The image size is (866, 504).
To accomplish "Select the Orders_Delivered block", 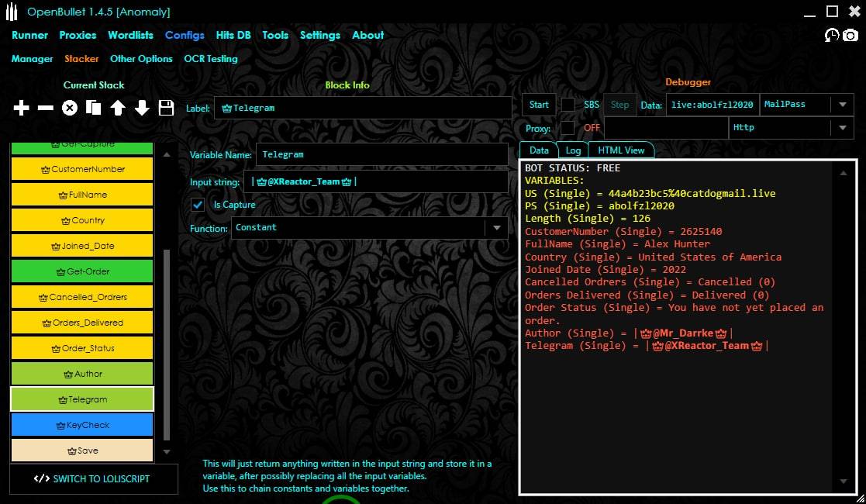I will 81,323.
